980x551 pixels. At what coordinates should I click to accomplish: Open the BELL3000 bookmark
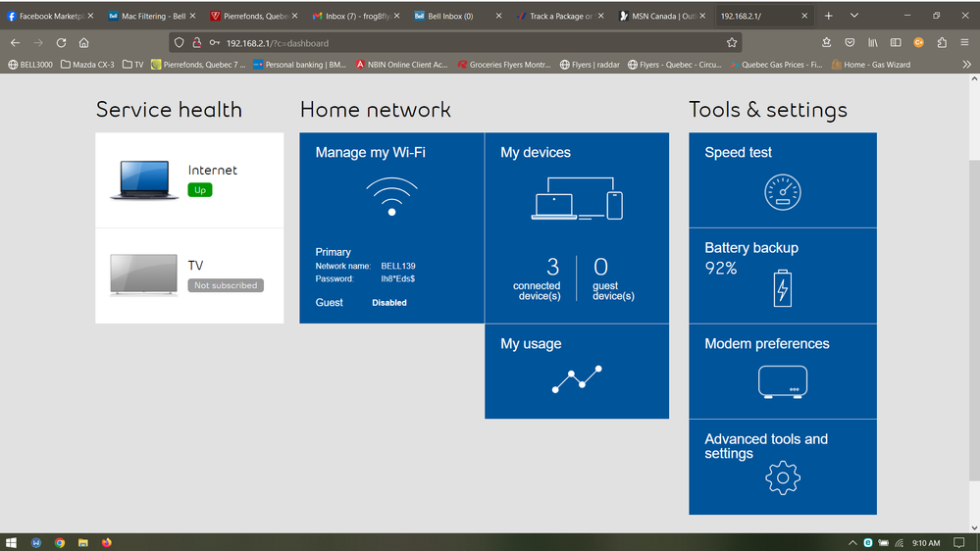tap(30, 65)
